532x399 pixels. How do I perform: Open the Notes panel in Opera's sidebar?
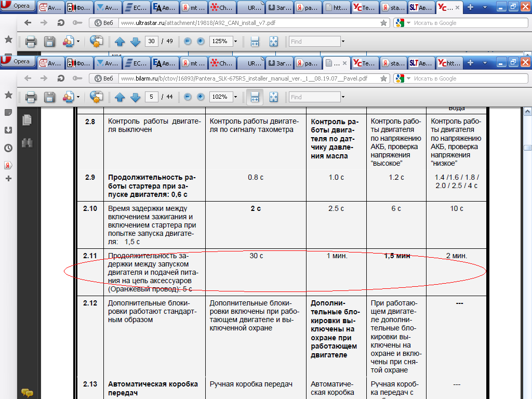[x=8, y=112]
